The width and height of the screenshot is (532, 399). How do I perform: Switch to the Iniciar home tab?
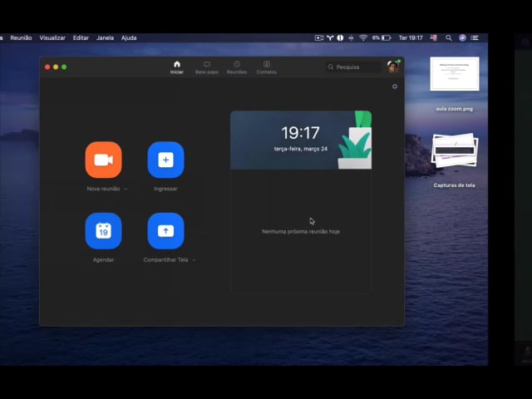pos(177,67)
